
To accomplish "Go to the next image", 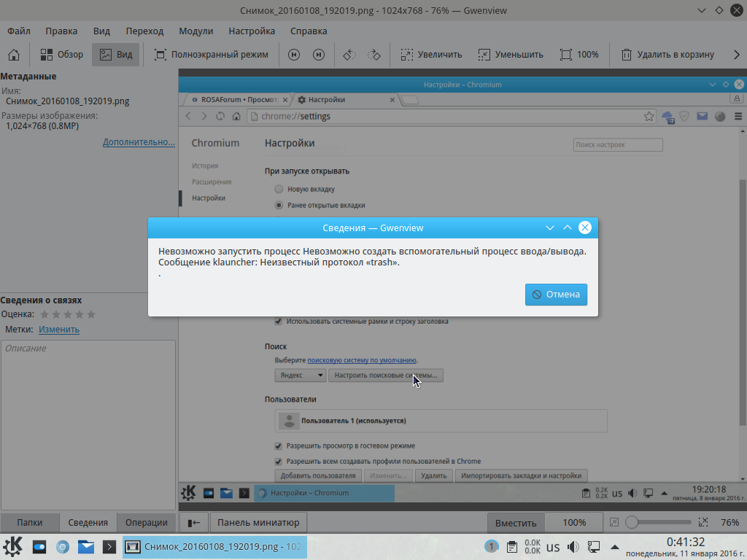I will [x=319, y=55].
